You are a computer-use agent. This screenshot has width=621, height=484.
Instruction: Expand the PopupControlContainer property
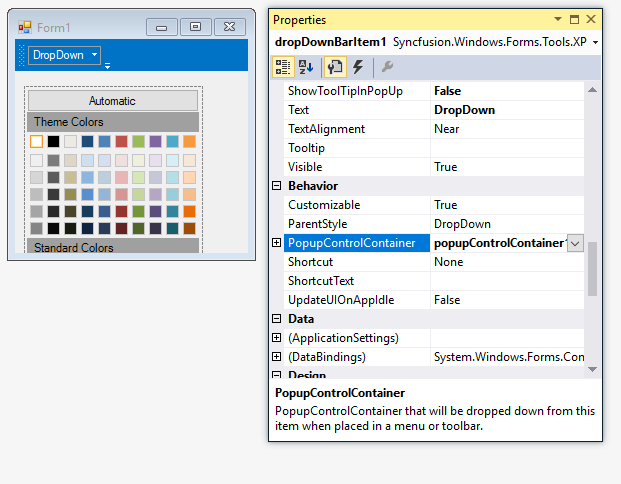pos(276,243)
